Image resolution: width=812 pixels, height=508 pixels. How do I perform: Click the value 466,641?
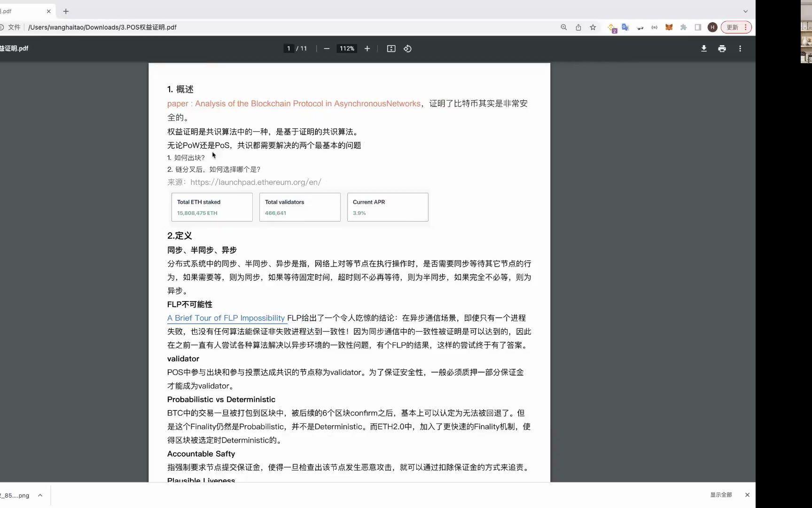point(275,213)
